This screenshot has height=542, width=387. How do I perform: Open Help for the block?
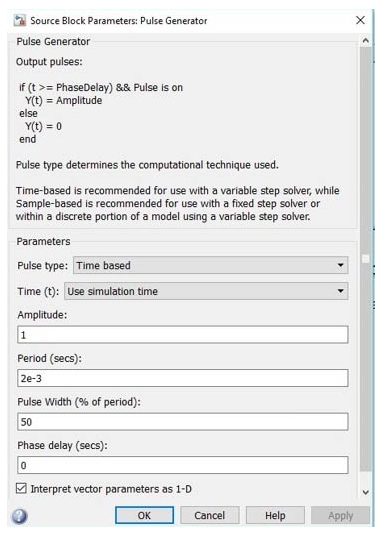click(x=275, y=515)
